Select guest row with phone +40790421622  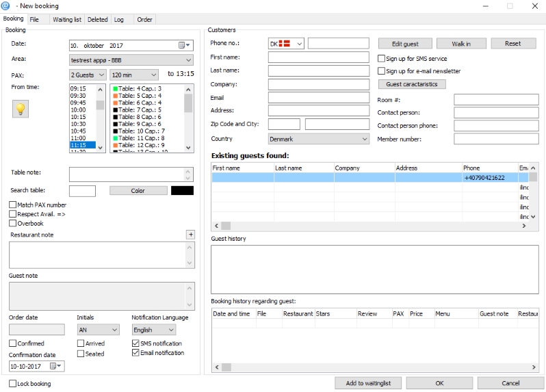[369, 178]
